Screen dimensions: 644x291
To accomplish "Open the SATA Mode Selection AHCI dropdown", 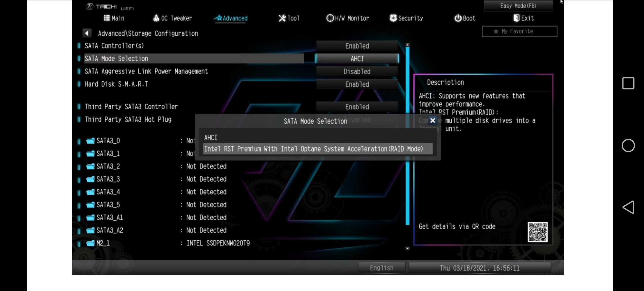I will [x=357, y=59].
